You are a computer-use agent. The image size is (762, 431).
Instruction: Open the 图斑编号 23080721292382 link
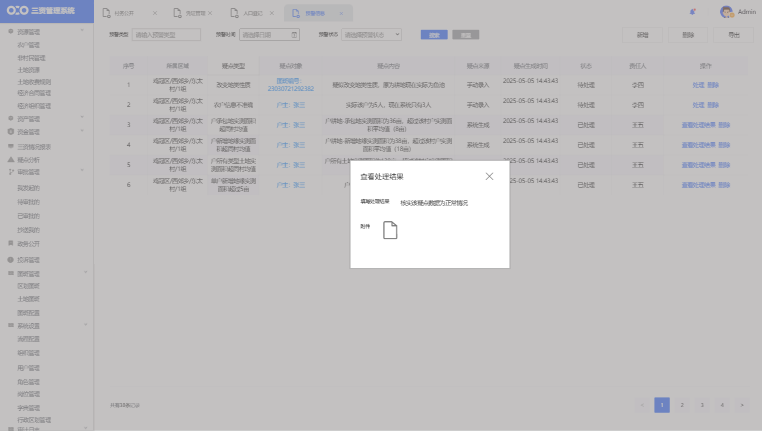click(x=291, y=85)
